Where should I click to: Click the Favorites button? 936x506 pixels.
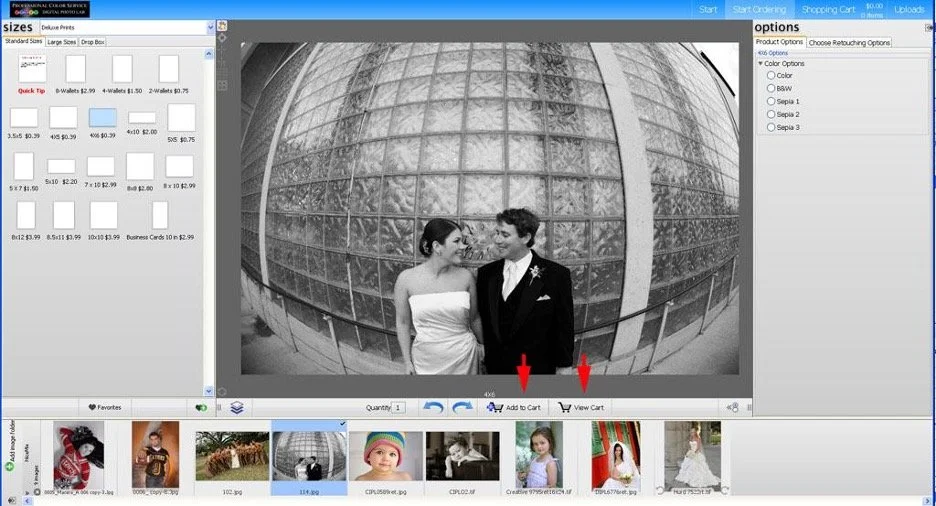105,408
